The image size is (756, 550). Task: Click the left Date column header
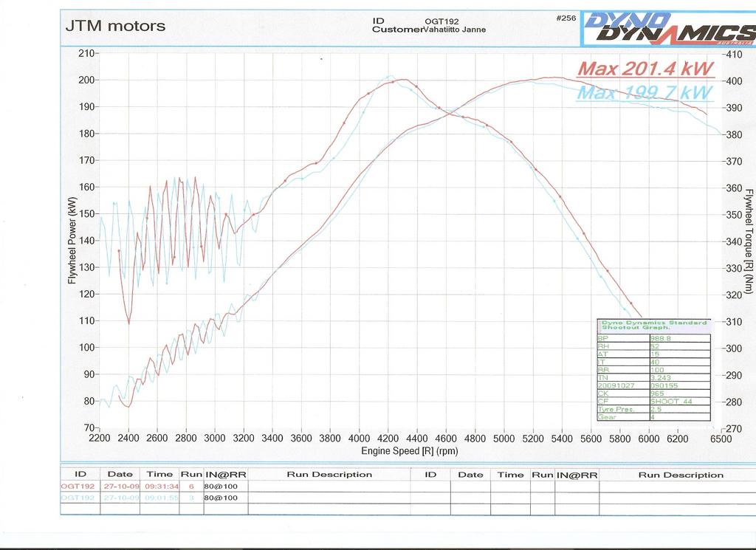[120, 474]
